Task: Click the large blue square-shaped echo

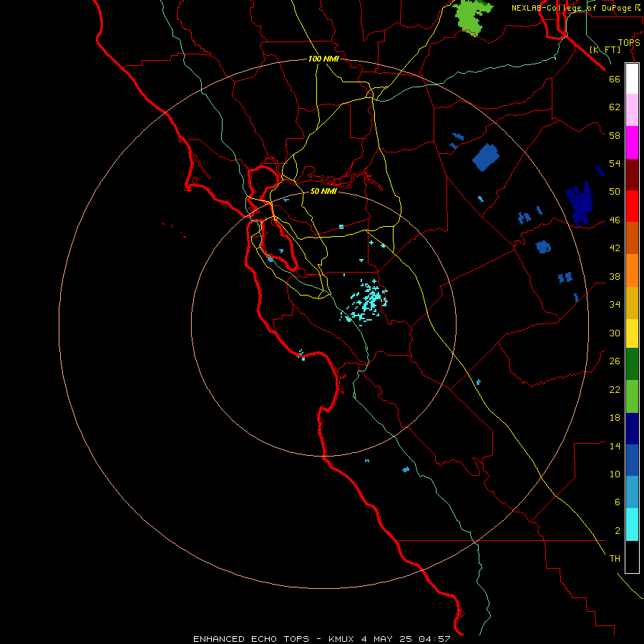Action: click(x=486, y=157)
